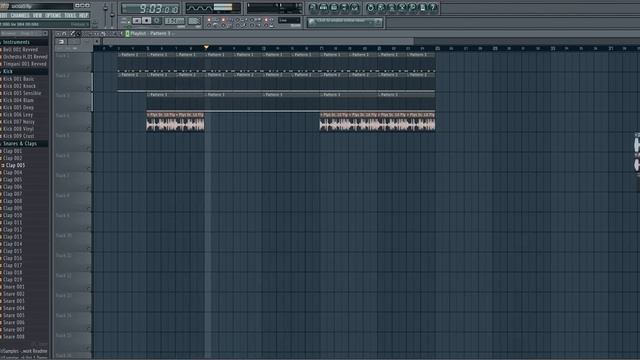640x360 pixels.
Task: Open the pattern selector box
Action: tap(194, 21)
